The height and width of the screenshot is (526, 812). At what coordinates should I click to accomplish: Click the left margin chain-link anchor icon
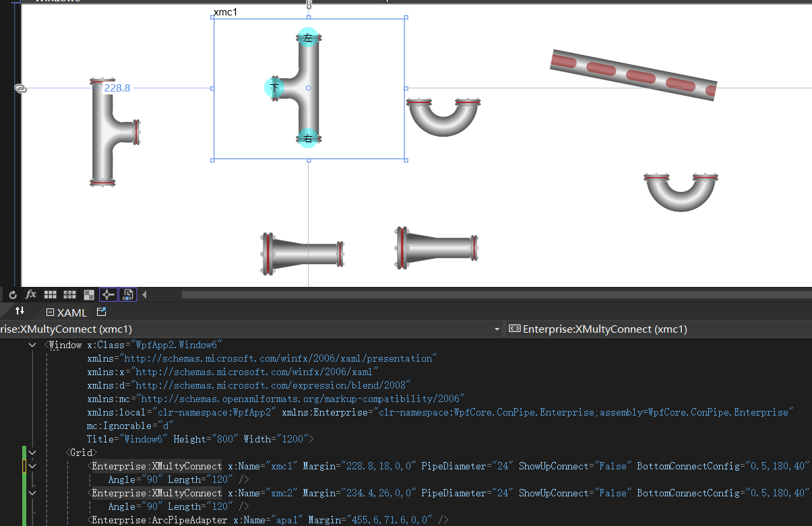20,88
